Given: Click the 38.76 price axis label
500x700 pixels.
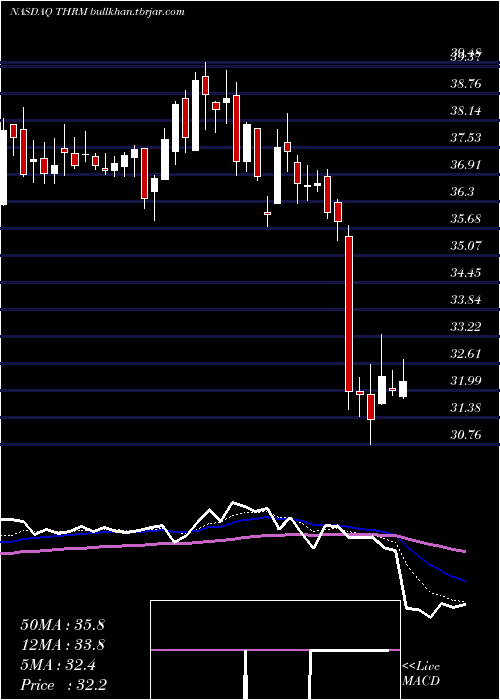Looking at the screenshot, I should 466,83.
